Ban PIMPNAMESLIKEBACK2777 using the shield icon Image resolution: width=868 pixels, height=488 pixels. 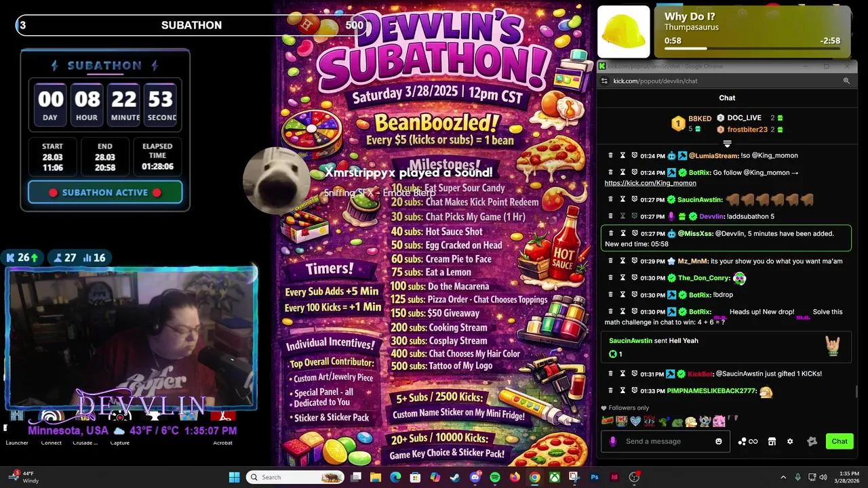point(634,391)
